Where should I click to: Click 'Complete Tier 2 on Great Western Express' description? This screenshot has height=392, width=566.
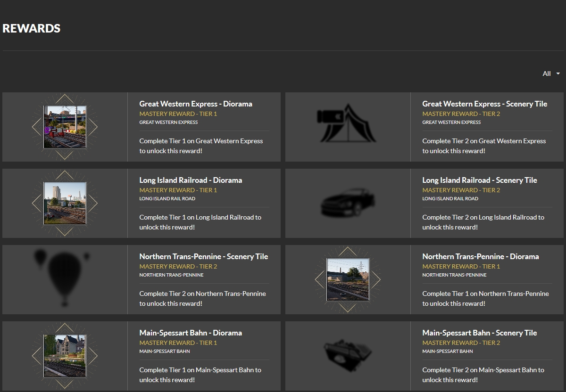point(484,146)
